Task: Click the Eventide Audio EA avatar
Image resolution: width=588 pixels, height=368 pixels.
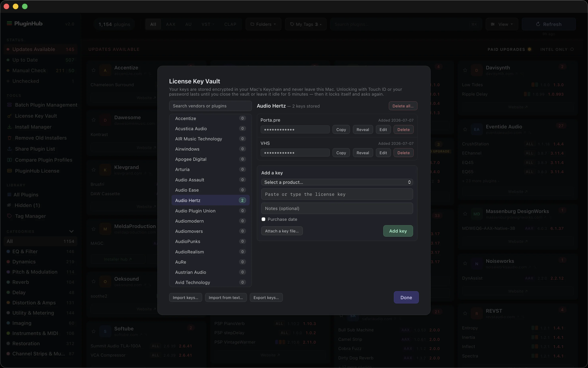Action: 477,129
